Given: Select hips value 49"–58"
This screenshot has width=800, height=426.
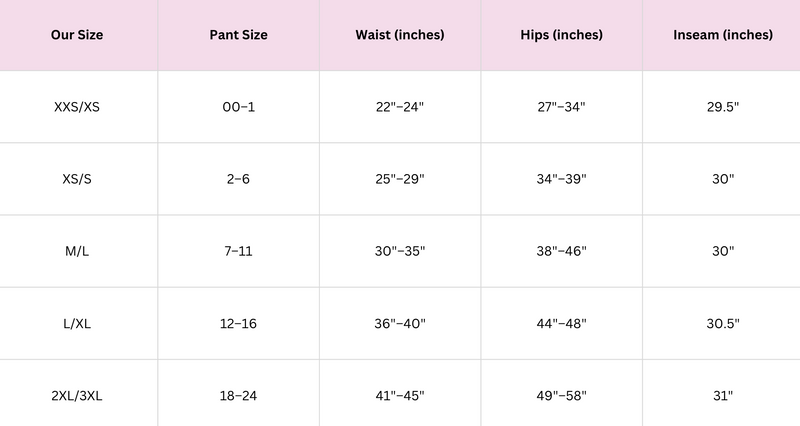Looking at the screenshot, I should pos(561,395).
